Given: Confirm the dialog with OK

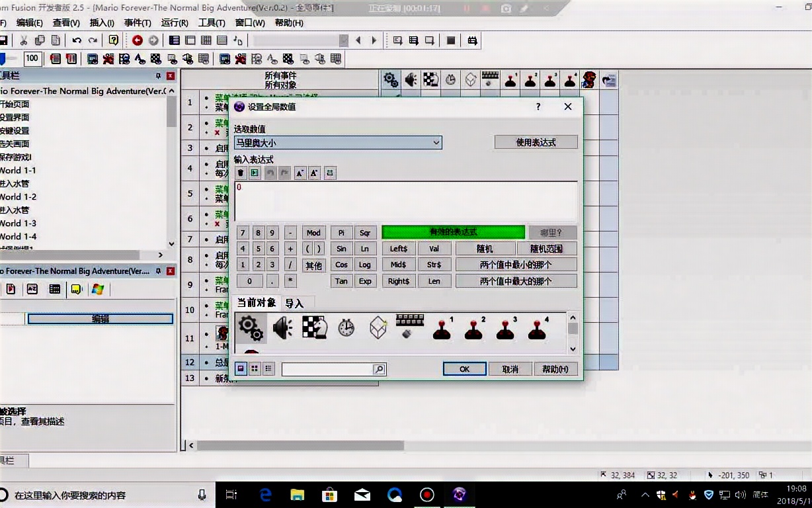Looking at the screenshot, I should [464, 369].
